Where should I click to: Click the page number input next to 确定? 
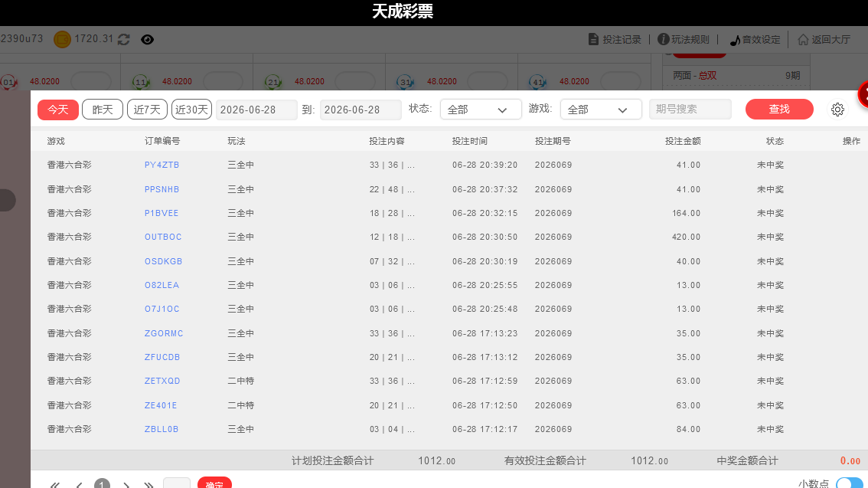[177, 483]
